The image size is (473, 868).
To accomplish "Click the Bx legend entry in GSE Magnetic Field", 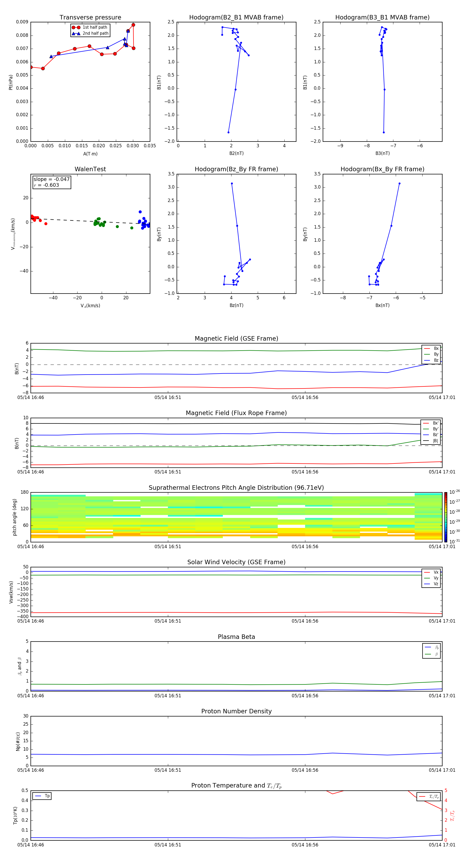I will (x=431, y=349).
